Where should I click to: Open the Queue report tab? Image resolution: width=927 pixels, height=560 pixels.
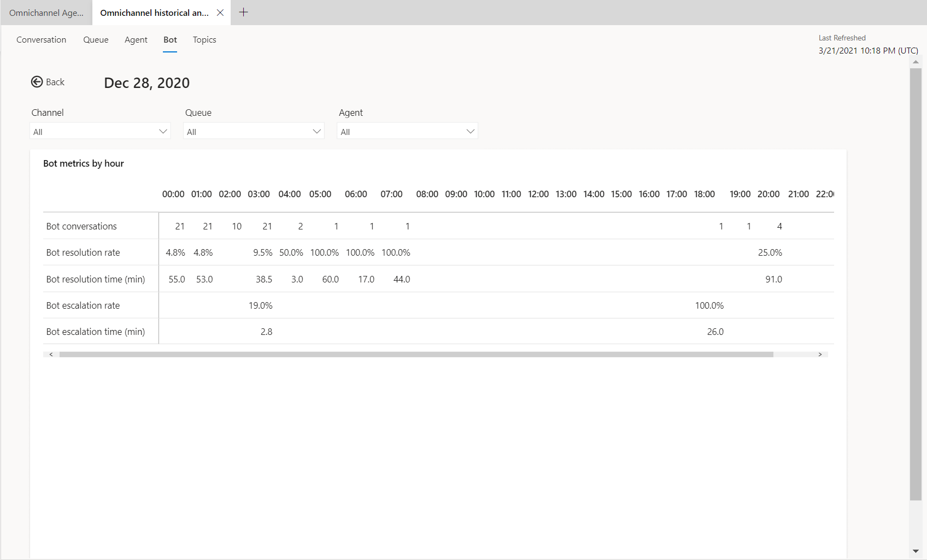click(x=96, y=40)
